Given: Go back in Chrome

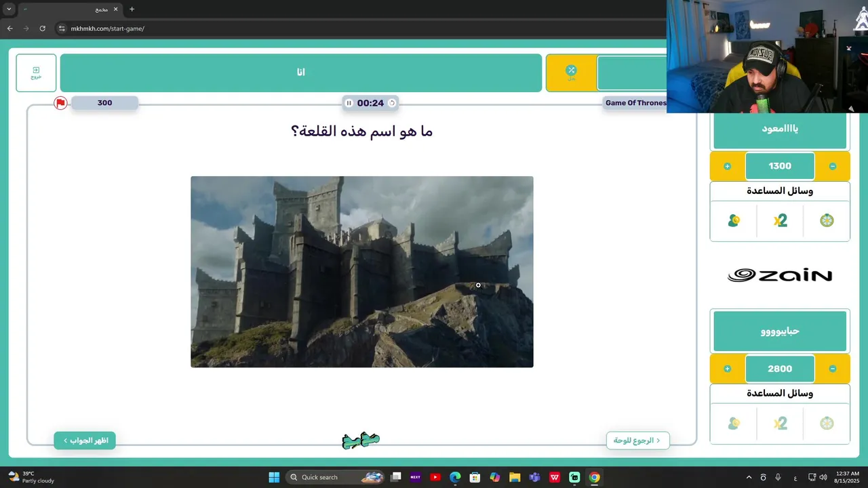Looking at the screenshot, I should pos(9,28).
